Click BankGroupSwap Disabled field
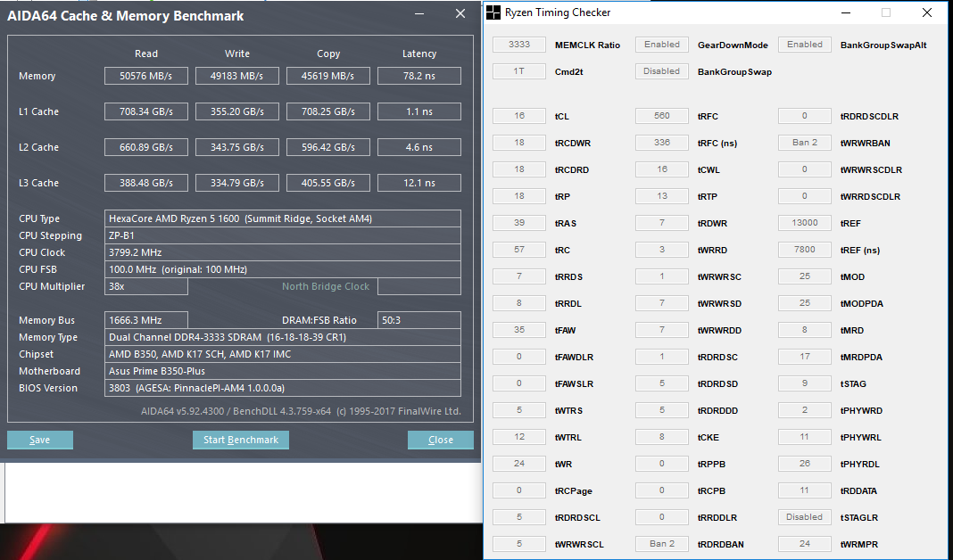The height and width of the screenshot is (560, 953). click(x=662, y=71)
